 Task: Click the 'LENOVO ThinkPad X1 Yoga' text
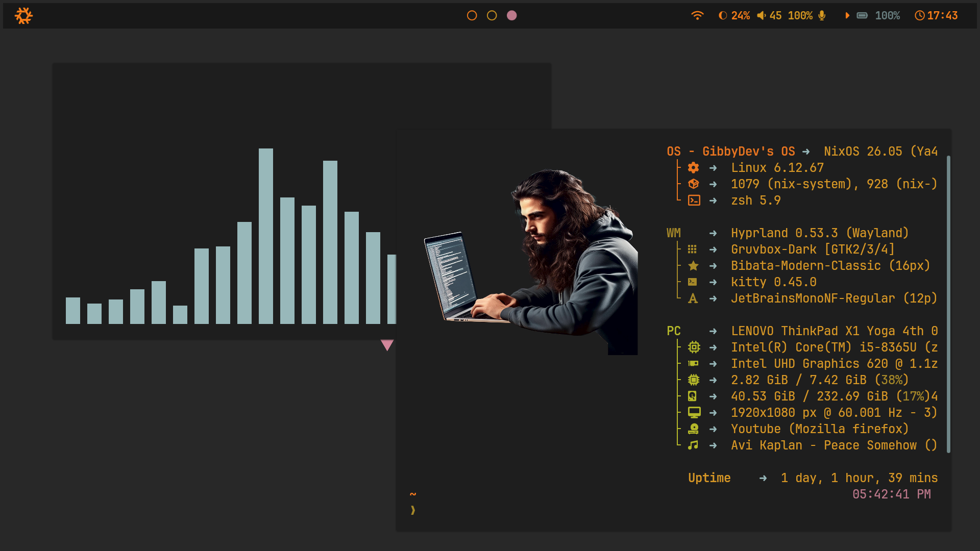point(813,331)
